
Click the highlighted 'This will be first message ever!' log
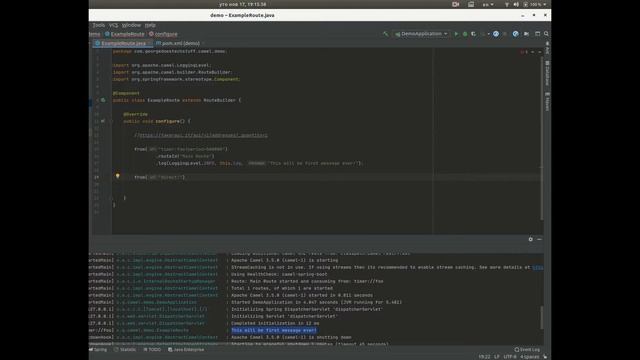pos(274,330)
